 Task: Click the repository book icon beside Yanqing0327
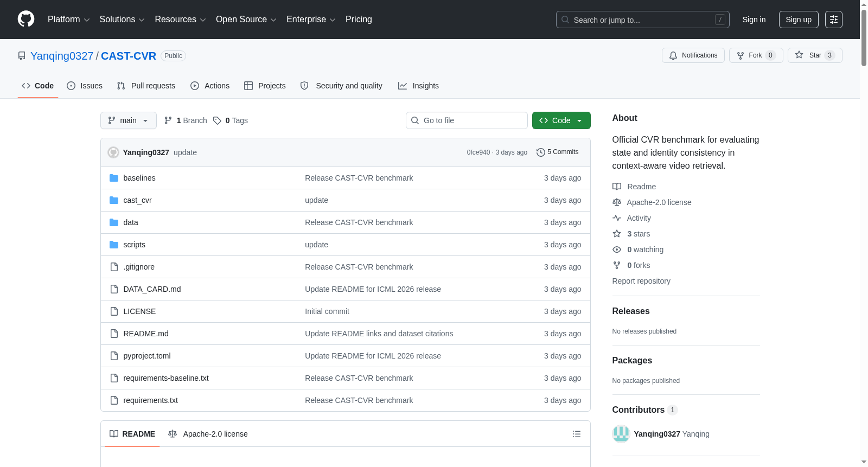pos(22,56)
